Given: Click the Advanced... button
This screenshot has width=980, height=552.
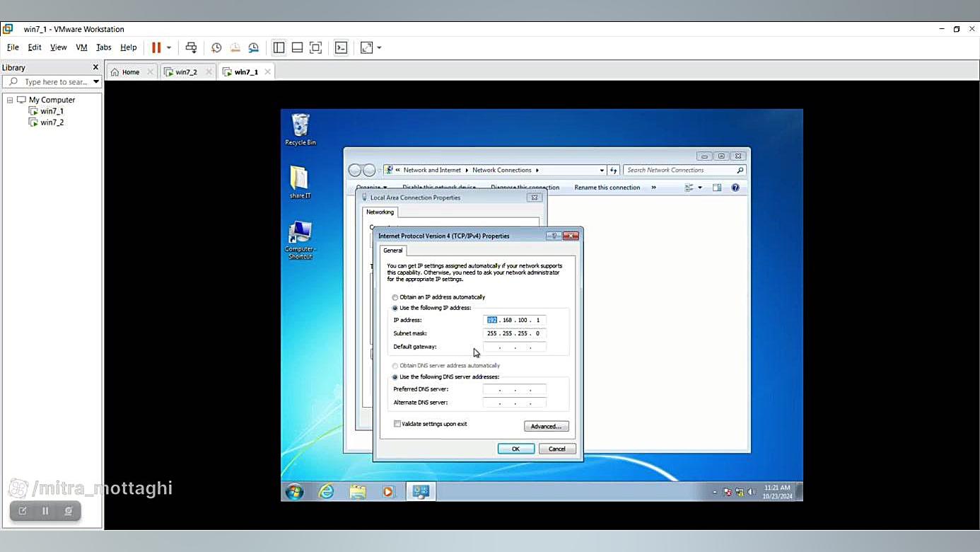Looking at the screenshot, I should point(546,426).
